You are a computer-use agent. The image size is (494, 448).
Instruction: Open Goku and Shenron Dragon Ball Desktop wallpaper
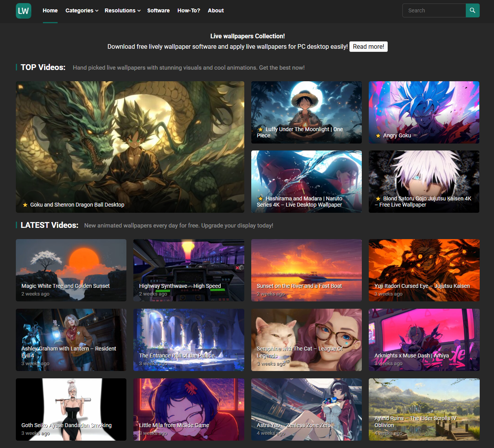click(x=130, y=147)
